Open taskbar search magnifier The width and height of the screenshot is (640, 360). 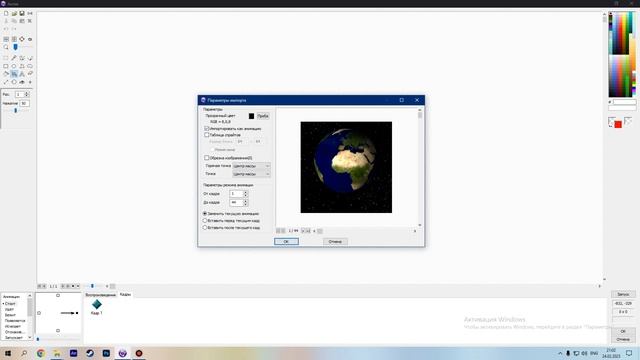point(24,353)
